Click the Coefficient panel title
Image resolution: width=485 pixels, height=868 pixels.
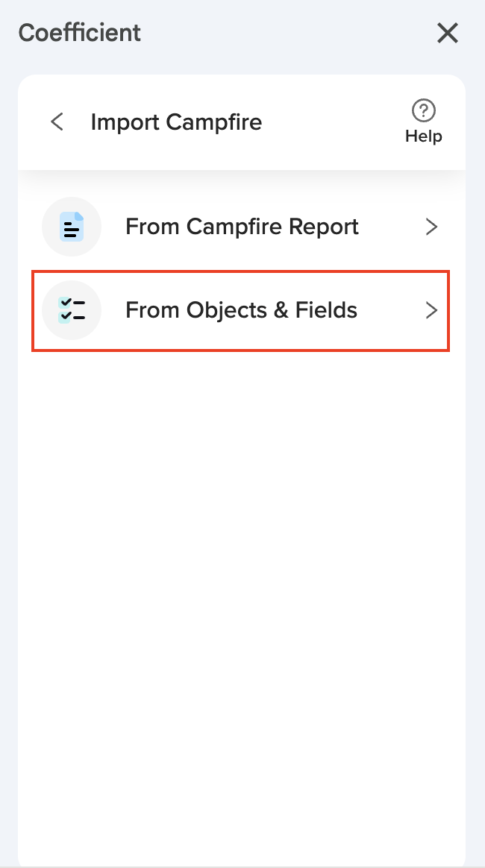click(x=80, y=33)
